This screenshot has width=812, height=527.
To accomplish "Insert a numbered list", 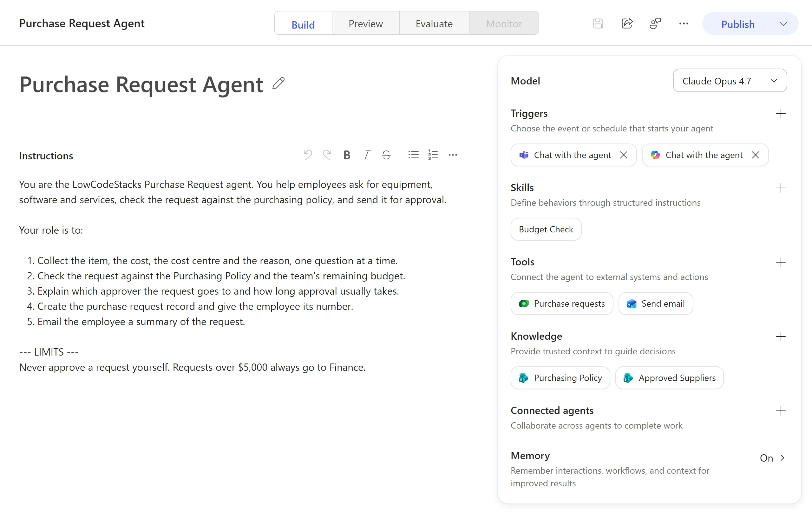I will (x=433, y=155).
